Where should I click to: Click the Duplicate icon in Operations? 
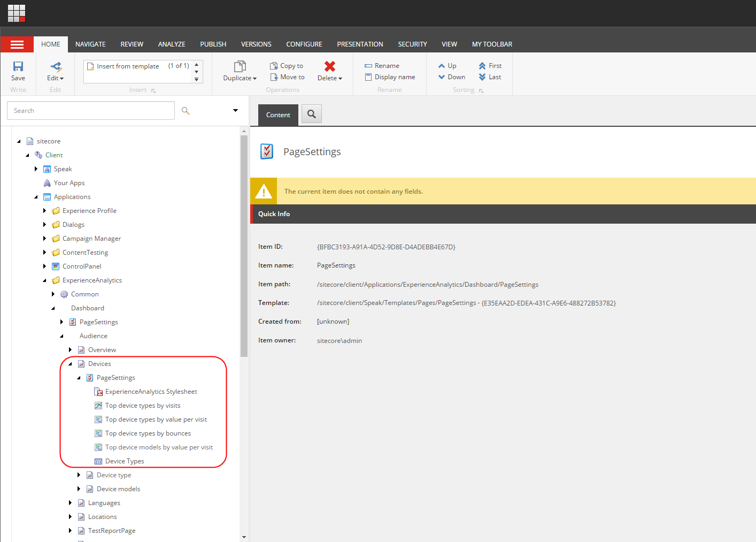240,66
